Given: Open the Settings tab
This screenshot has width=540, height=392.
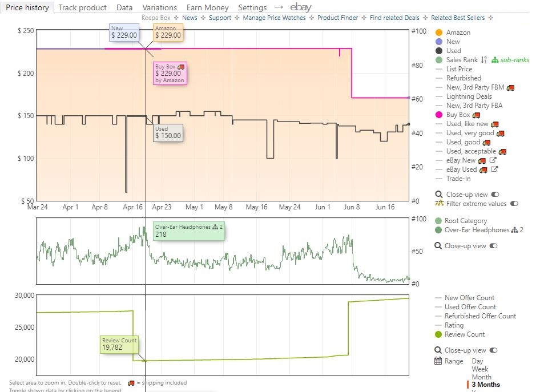Looking at the screenshot, I should (x=252, y=7).
